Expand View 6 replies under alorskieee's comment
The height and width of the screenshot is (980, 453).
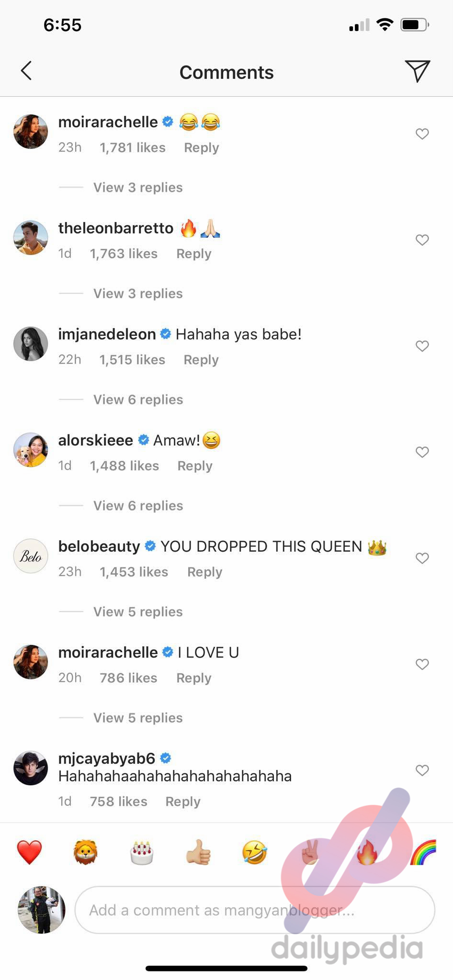(138, 505)
